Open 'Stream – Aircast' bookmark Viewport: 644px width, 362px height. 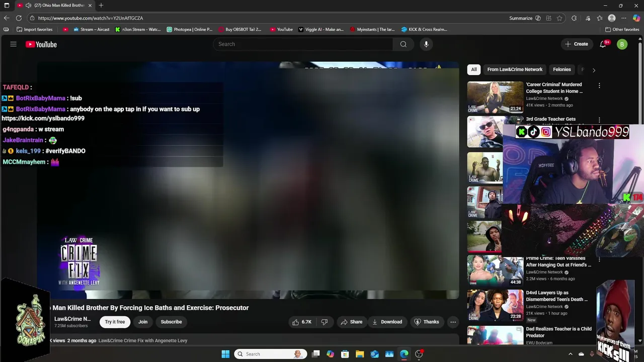(x=92, y=30)
